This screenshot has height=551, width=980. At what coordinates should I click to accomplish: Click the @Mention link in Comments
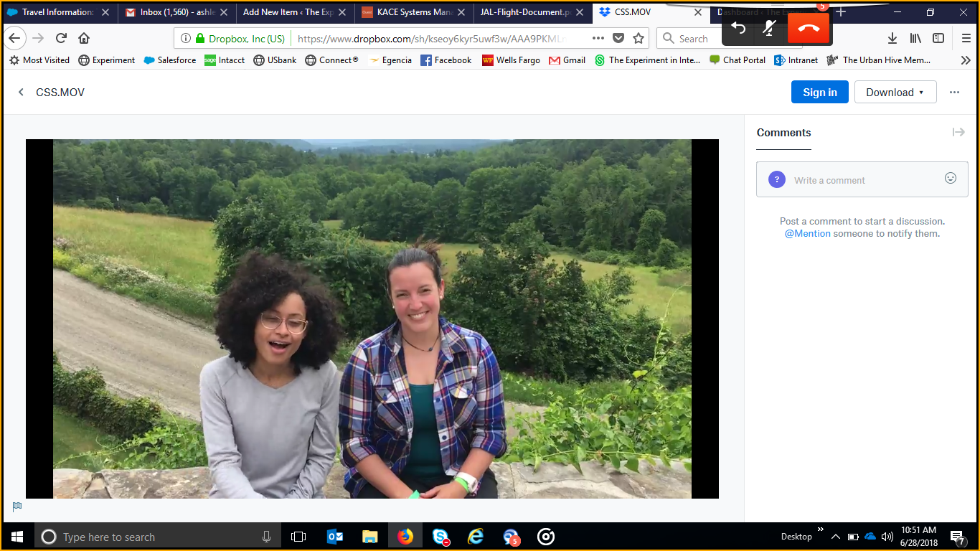point(807,233)
